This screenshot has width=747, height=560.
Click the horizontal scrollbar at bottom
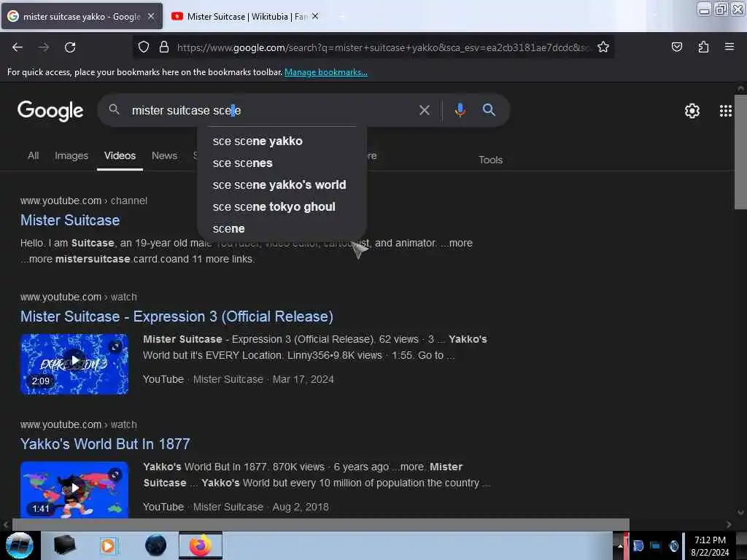click(321, 524)
